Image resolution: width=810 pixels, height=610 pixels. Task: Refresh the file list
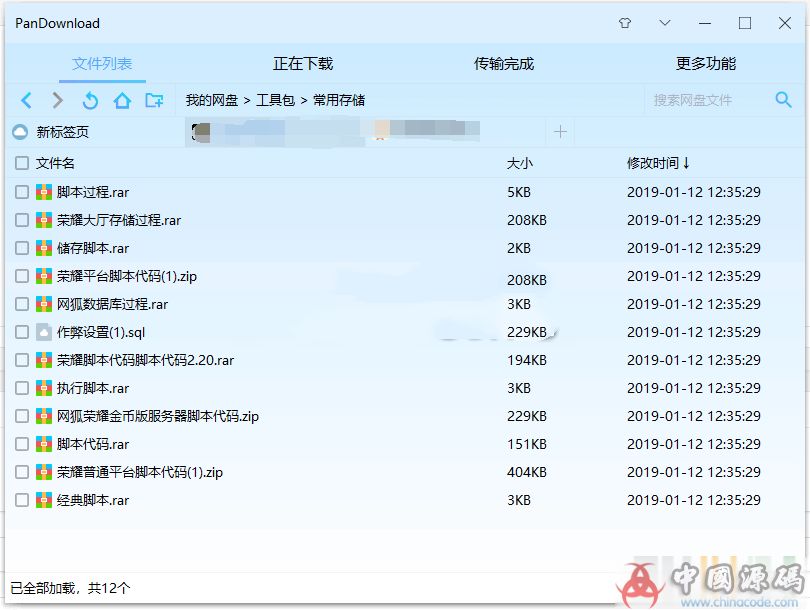tap(90, 100)
